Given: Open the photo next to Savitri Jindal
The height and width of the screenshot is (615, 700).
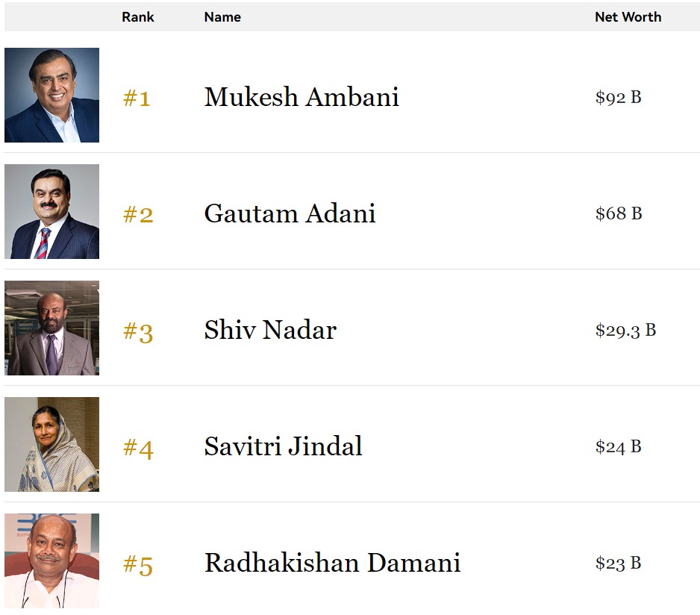Looking at the screenshot, I should 51,445.
